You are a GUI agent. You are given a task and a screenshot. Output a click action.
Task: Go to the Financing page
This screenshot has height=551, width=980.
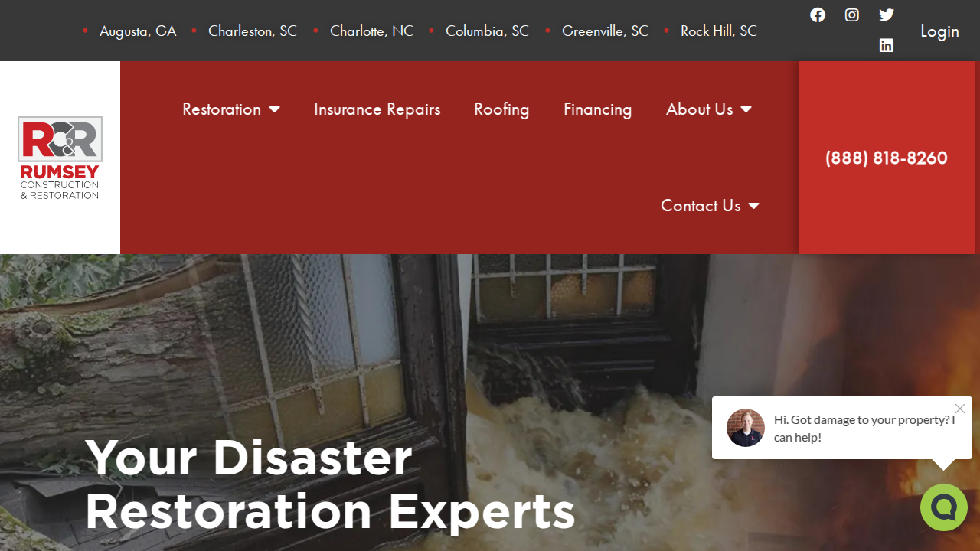pyautogui.click(x=597, y=109)
